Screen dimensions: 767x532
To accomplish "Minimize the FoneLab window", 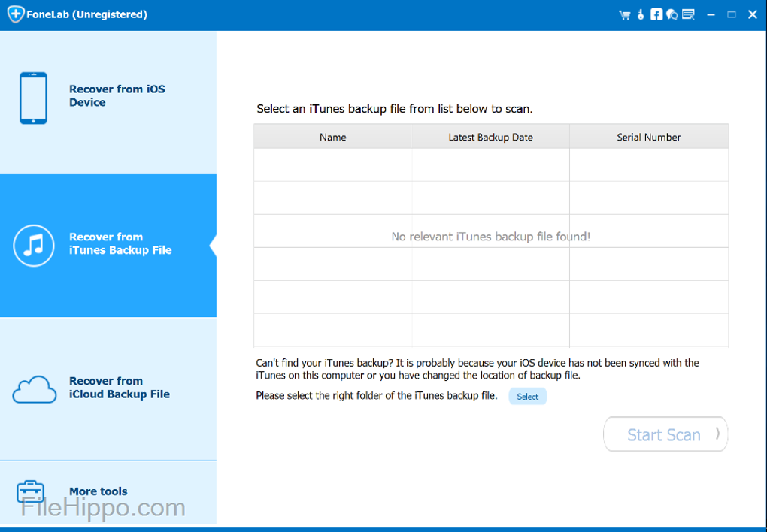I will point(711,15).
